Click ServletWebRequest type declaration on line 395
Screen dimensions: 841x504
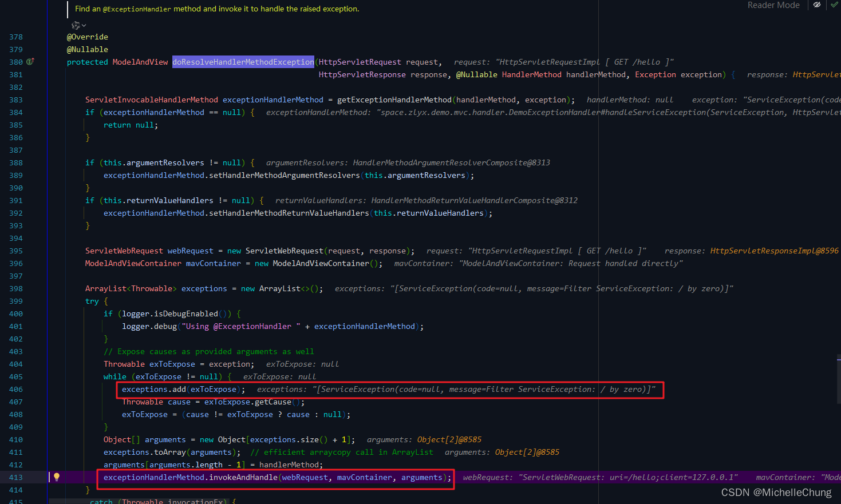click(124, 251)
